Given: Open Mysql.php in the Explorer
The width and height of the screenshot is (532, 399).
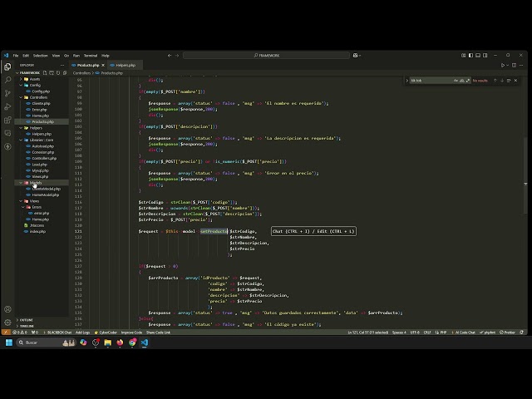Looking at the screenshot, I should coord(42,170).
